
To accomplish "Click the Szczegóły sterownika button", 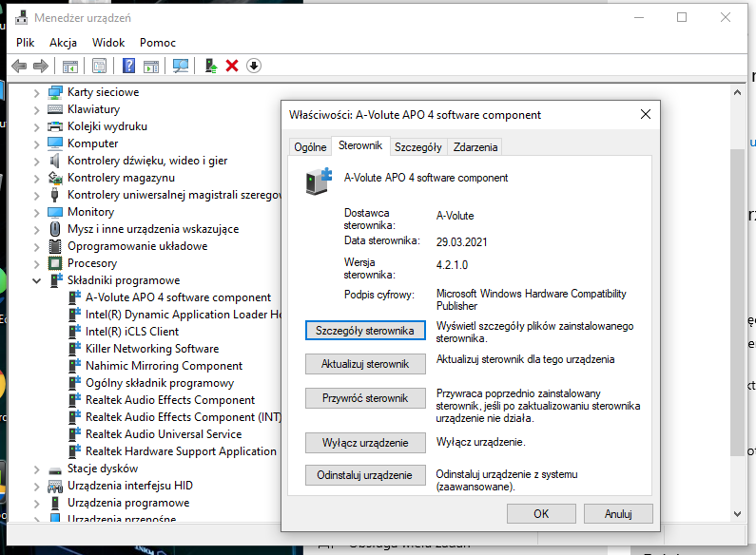I will [x=365, y=331].
